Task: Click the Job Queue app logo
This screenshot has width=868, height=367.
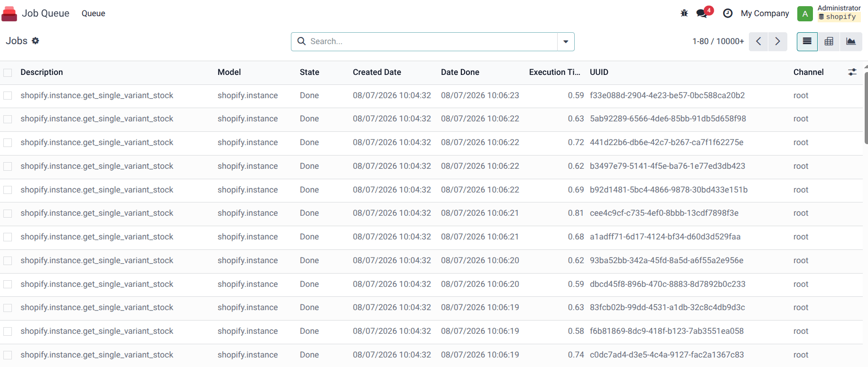Action: coord(9,14)
